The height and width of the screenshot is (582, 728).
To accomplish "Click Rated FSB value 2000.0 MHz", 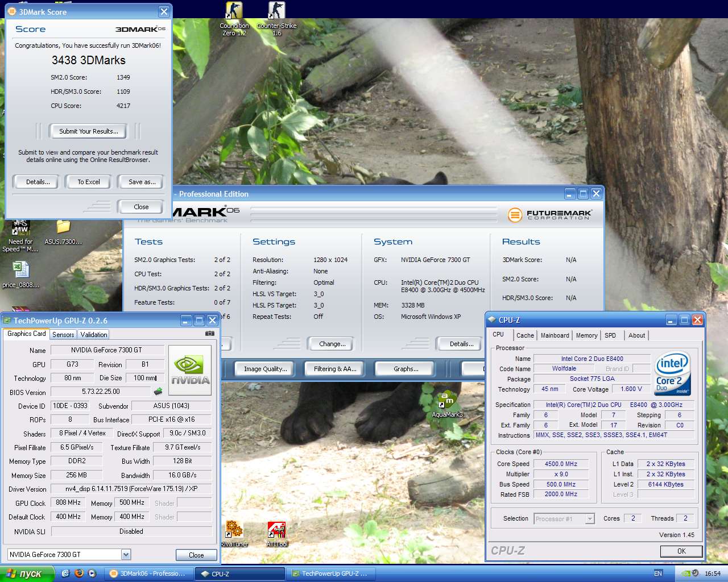I will coord(561,494).
